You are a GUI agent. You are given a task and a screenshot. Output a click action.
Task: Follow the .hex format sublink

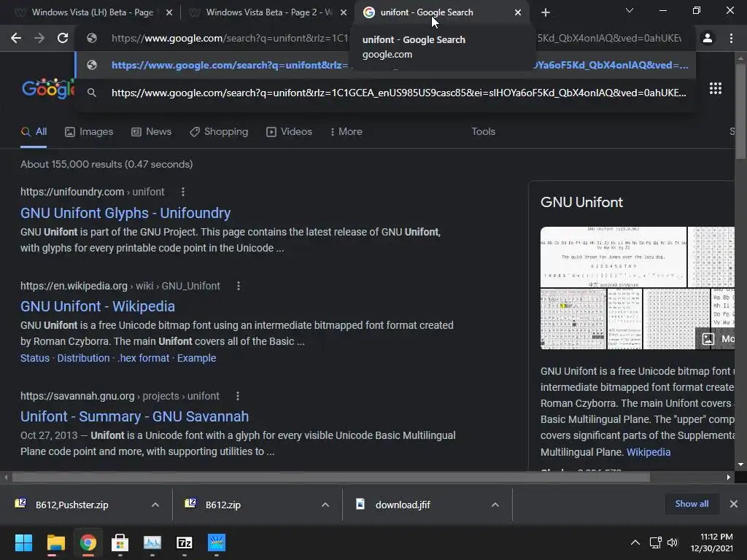143,358
